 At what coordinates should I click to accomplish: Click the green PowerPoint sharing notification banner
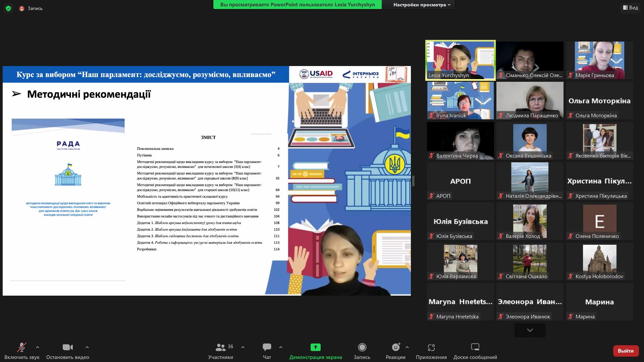298,5
